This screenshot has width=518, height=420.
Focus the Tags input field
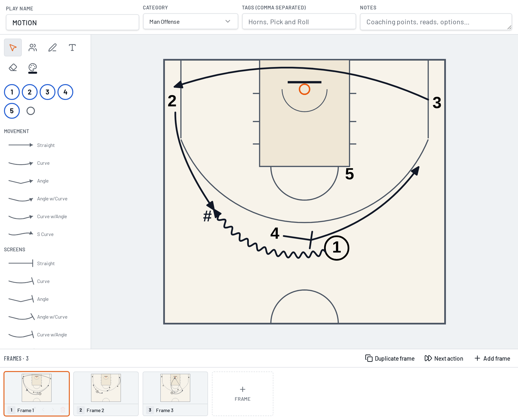click(x=299, y=22)
